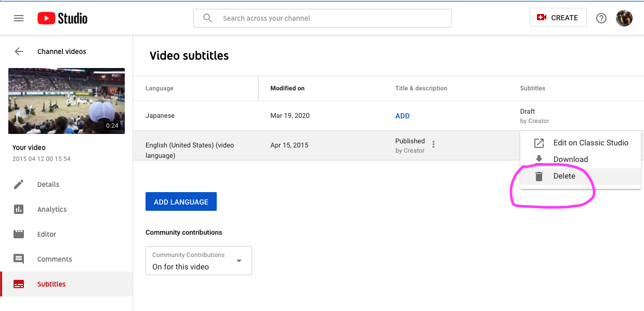Select Edit on Classic Studio option
The image size is (644, 311).
[x=590, y=143]
